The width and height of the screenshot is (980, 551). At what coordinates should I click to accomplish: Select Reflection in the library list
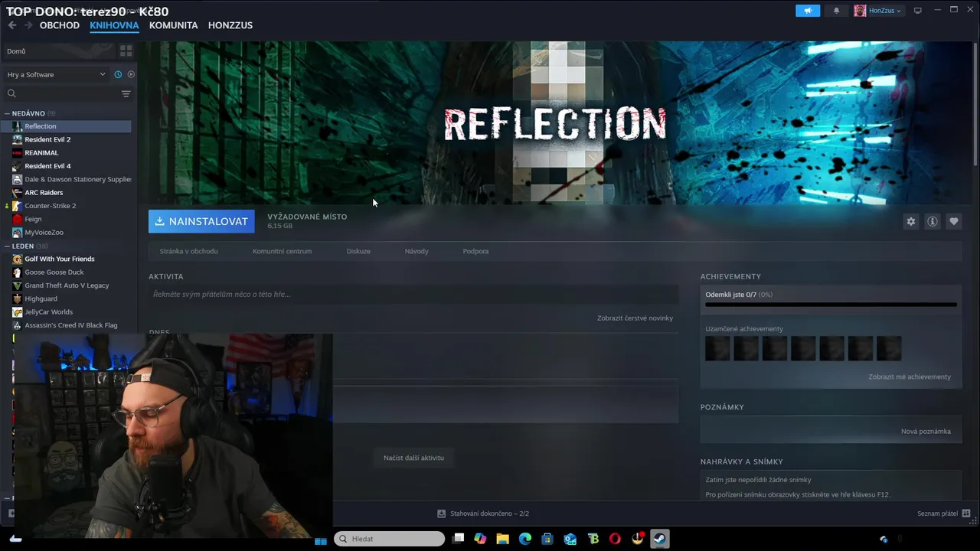point(67,126)
